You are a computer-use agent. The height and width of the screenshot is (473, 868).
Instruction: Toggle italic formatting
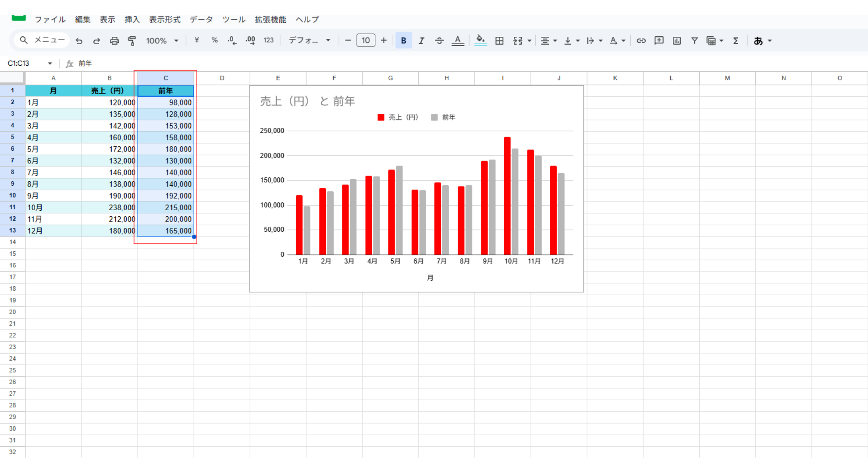tap(421, 41)
